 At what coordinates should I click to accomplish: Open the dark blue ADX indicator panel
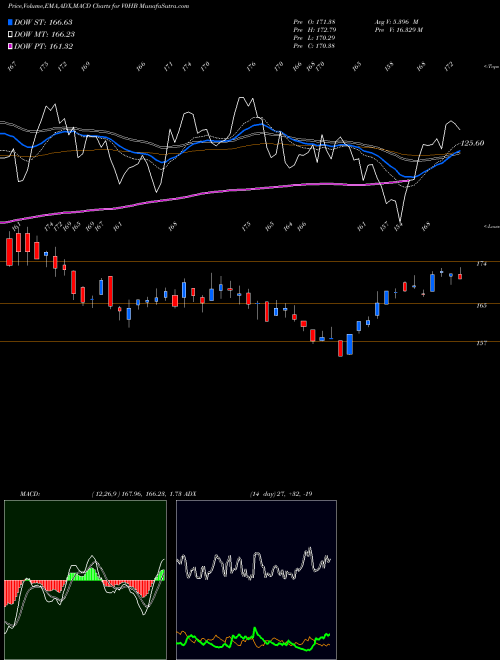[x=256, y=580]
